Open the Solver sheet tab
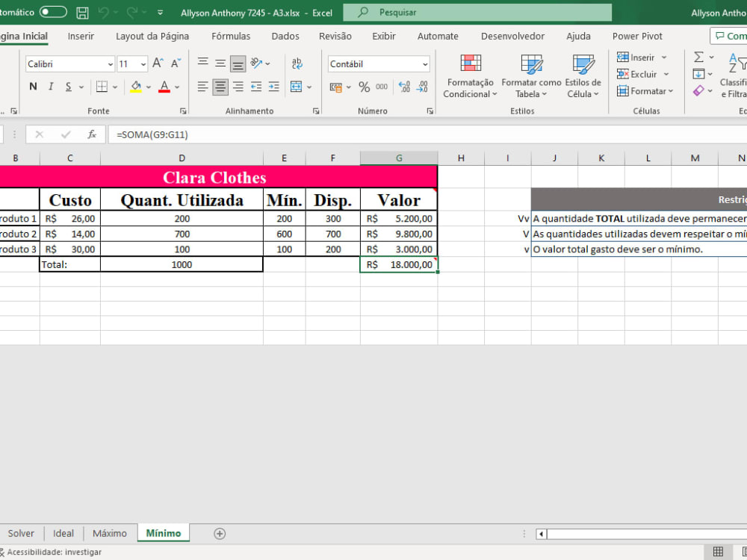 (21, 533)
